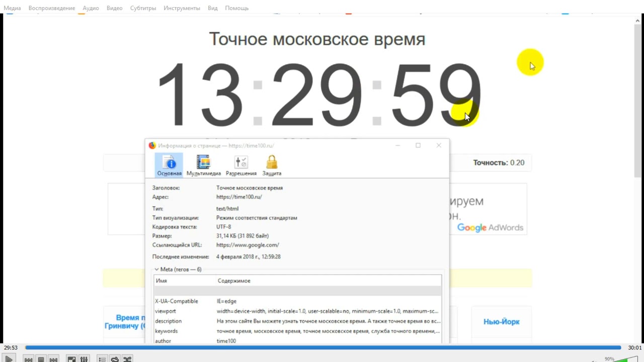Open the Защита padlock tab
The height and width of the screenshot is (362, 644).
pos(272,165)
